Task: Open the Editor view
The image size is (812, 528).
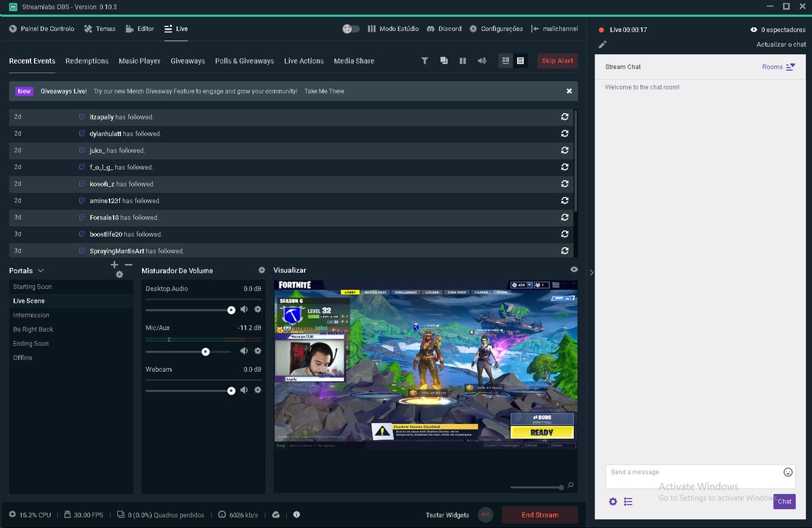Action: 140,29
